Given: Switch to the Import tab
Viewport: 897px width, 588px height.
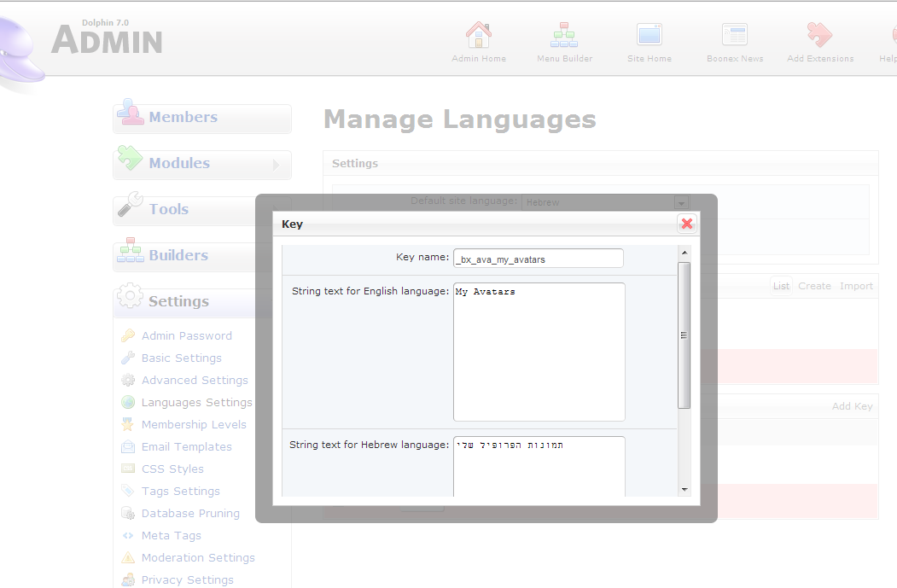Looking at the screenshot, I should 856,286.
